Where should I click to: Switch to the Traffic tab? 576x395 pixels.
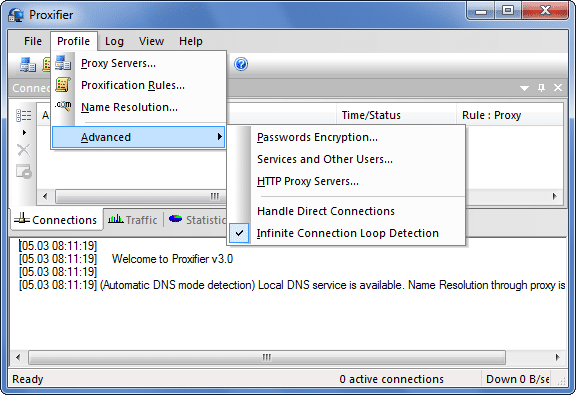[x=133, y=220]
